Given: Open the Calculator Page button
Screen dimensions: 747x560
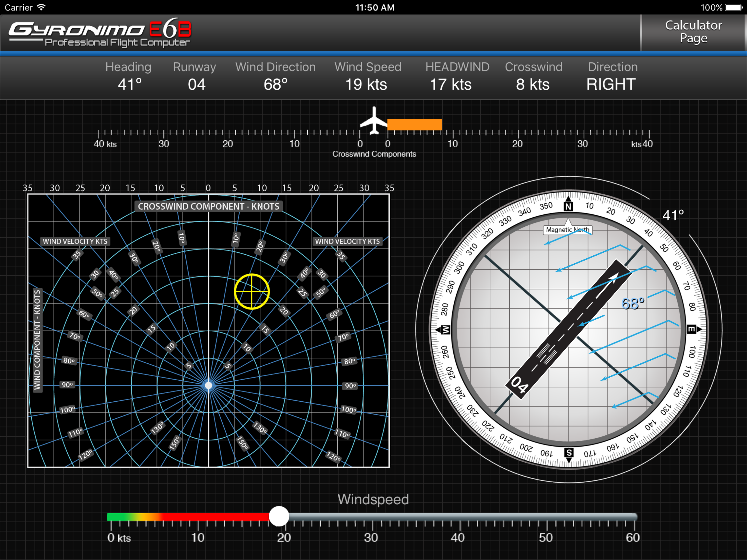Looking at the screenshot, I should coord(693,32).
